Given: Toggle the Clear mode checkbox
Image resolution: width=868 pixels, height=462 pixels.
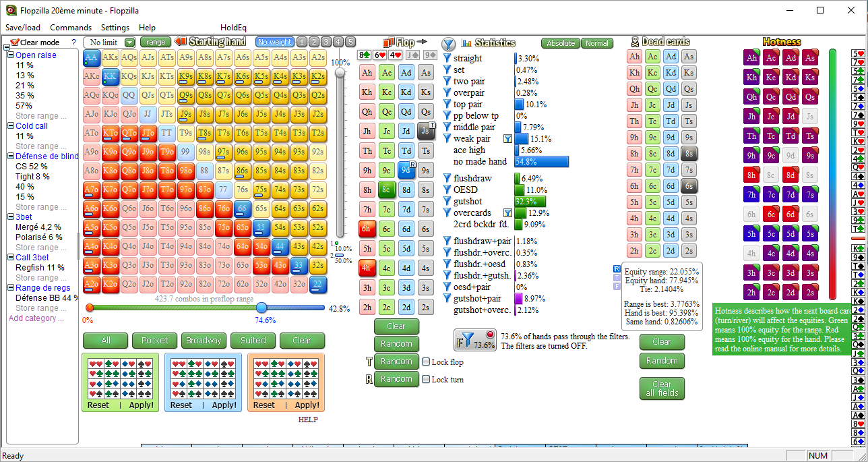Looking at the screenshot, I should click(14, 42).
